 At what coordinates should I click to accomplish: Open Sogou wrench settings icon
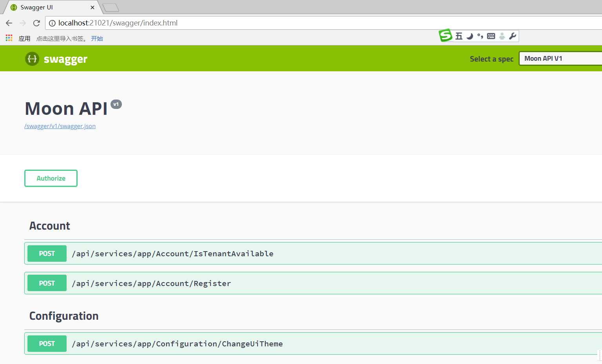513,36
